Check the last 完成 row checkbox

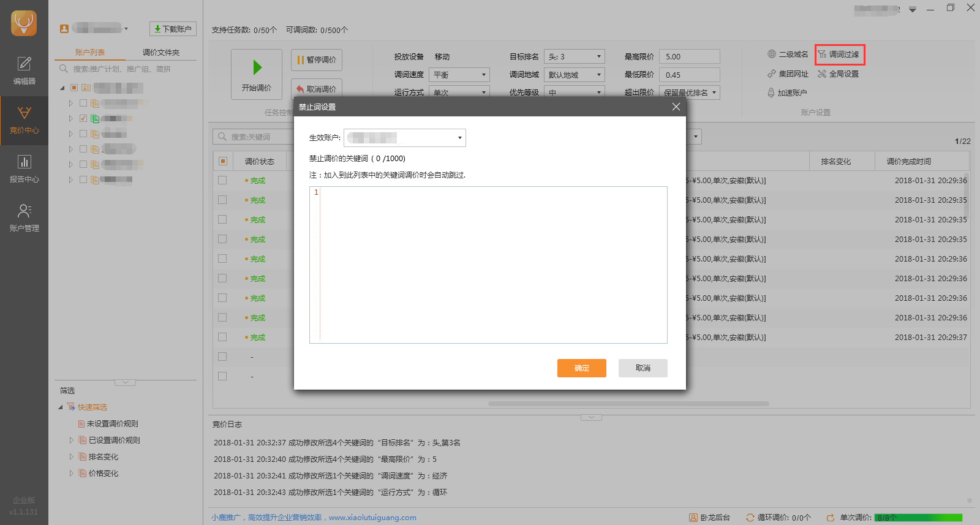222,337
